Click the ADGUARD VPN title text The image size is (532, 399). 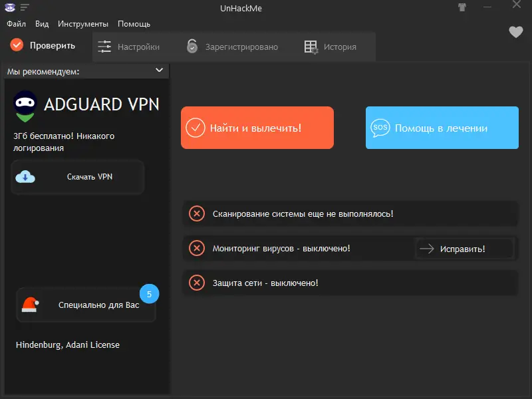102,104
